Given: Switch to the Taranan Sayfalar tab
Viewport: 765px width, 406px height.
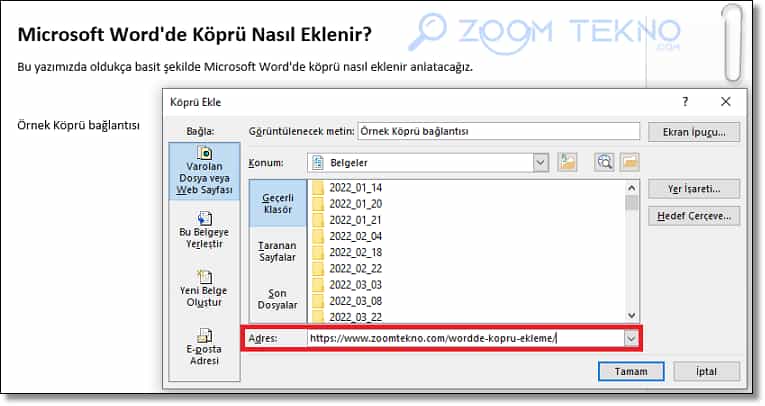Looking at the screenshot, I should click(278, 251).
